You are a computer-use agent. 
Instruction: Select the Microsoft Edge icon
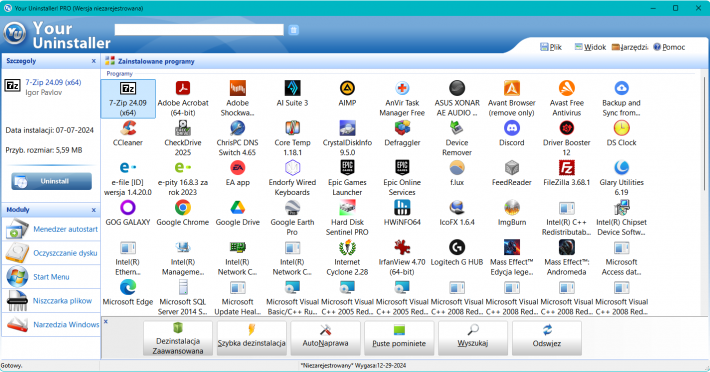[x=128, y=287]
